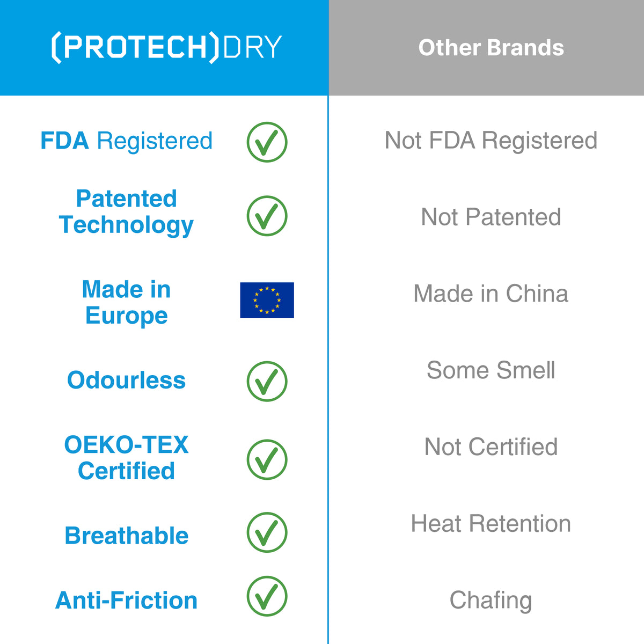644x644 pixels.
Task: Click the Made in Europe label
Action: 126,302
